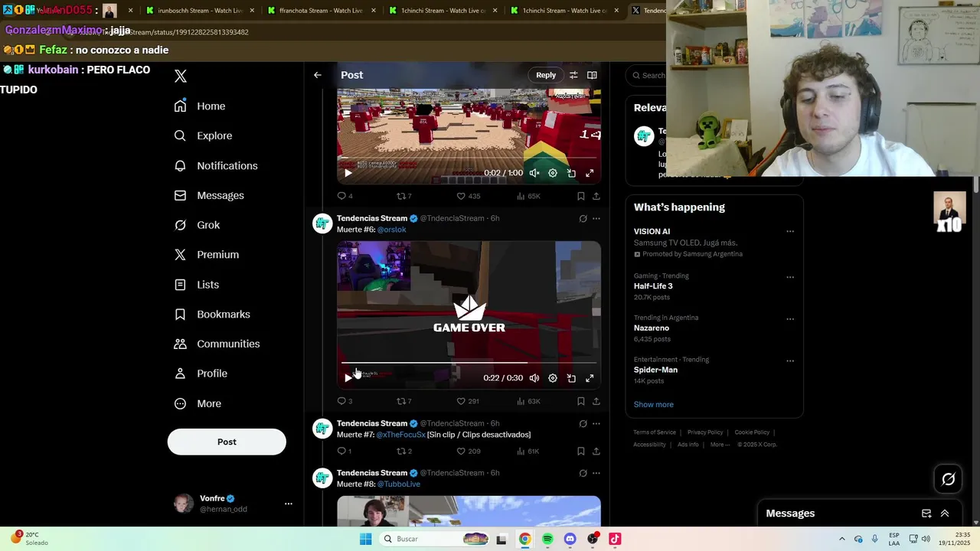
Task: Open account options next to Vonfre
Action: point(289,504)
